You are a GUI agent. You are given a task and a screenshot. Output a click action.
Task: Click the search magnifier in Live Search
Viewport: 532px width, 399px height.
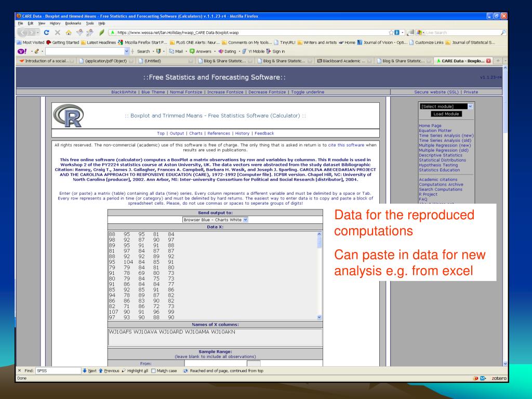pyautogui.click(x=503, y=33)
